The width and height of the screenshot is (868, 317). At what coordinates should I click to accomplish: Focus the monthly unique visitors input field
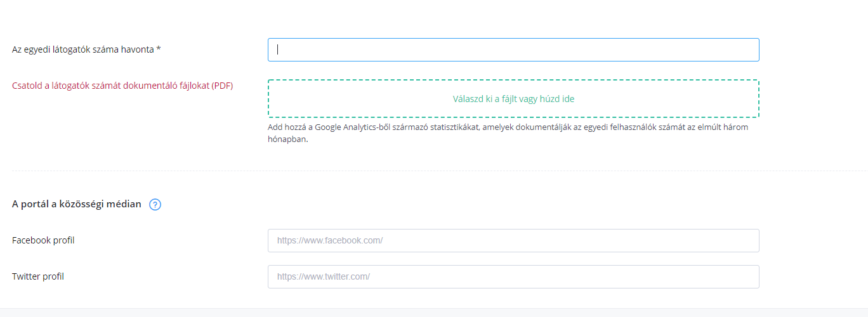pyautogui.click(x=513, y=50)
